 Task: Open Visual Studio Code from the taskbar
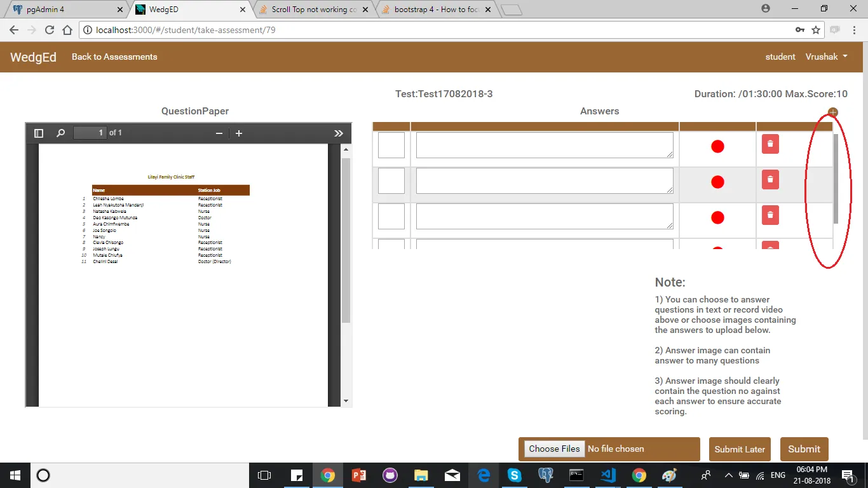[x=608, y=475]
